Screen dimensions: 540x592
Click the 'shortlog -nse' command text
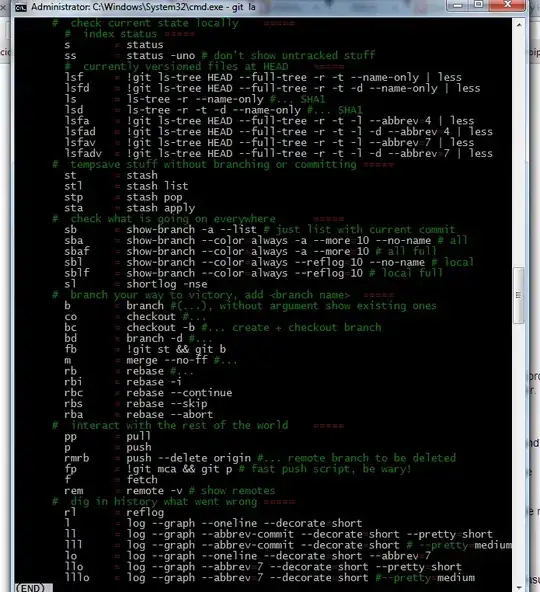pyautogui.click(x=167, y=284)
